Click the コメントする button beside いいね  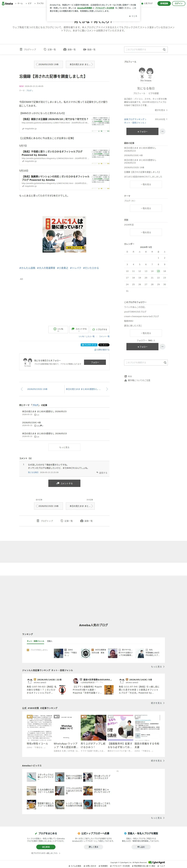point(79,329)
